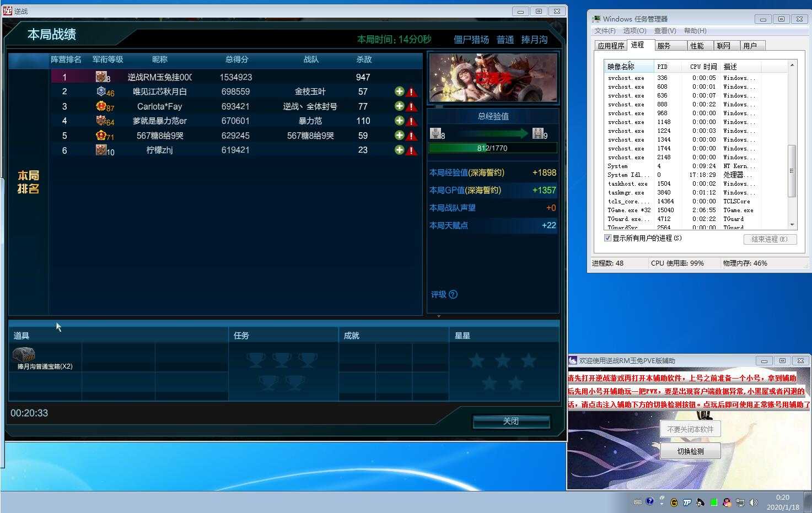Click the blue help question tray icon
Screen dimensions: 812x513
[650, 501]
